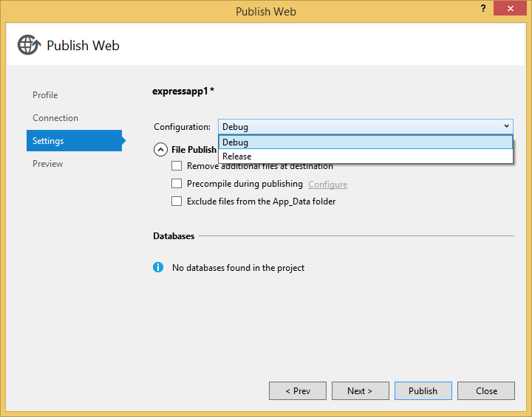Tick Exclude files from the App_Data folder

(177, 201)
